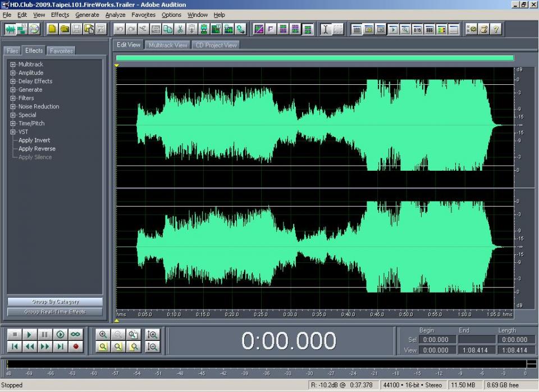Viewport: 539px width, 392px height.
Task: Toggle Group By Category button
Action: pos(54,302)
